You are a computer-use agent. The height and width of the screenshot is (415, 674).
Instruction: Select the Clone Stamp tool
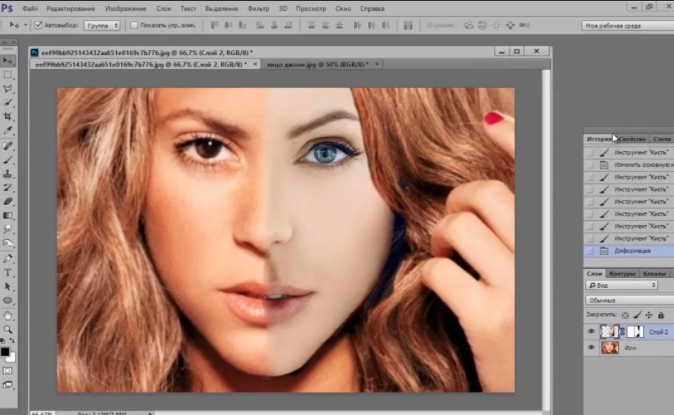(8, 174)
